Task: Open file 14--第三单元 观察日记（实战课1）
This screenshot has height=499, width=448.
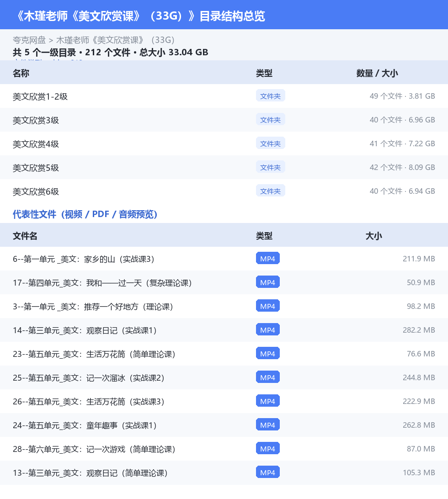Action: point(85,330)
